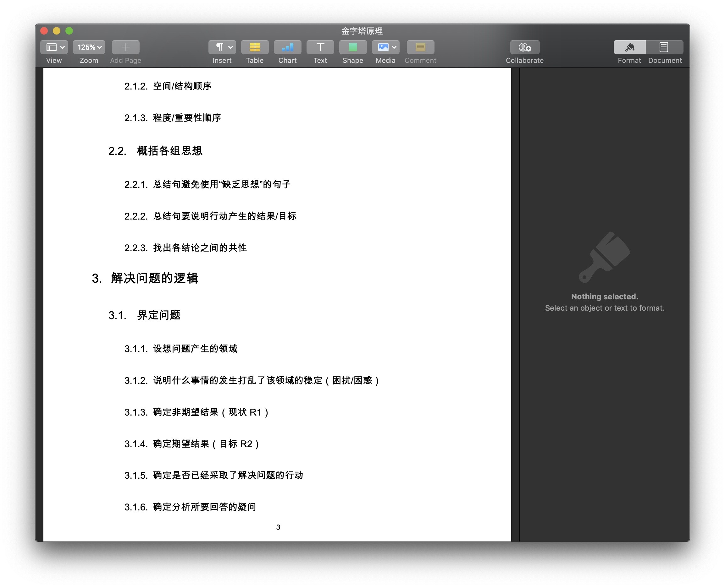Viewport: 725px width, 588px height.
Task: Add a new page
Action: click(x=125, y=47)
